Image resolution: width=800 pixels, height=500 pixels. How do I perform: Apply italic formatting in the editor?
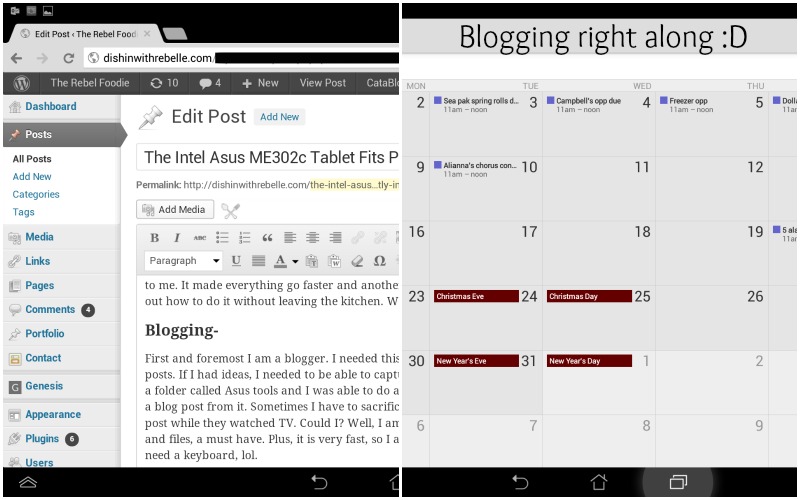coord(177,237)
